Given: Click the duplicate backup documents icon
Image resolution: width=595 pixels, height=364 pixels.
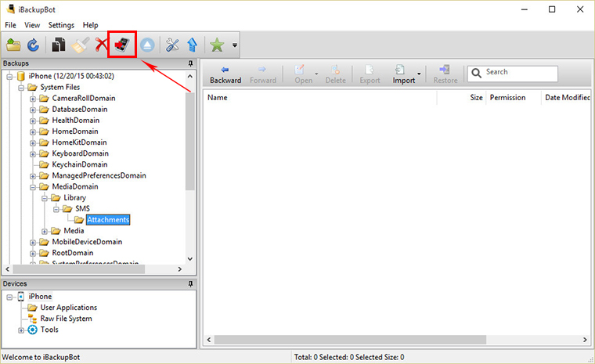Looking at the screenshot, I should 59,45.
